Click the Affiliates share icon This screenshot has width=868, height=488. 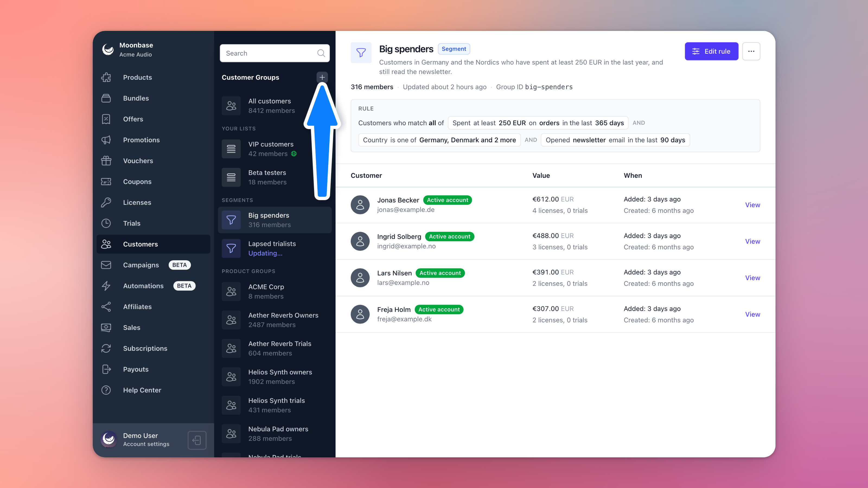[x=106, y=307]
